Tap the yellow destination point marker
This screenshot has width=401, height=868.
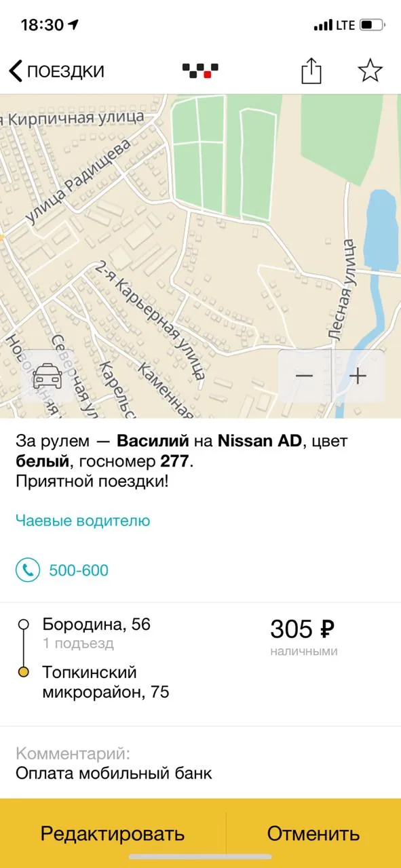coord(24,673)
